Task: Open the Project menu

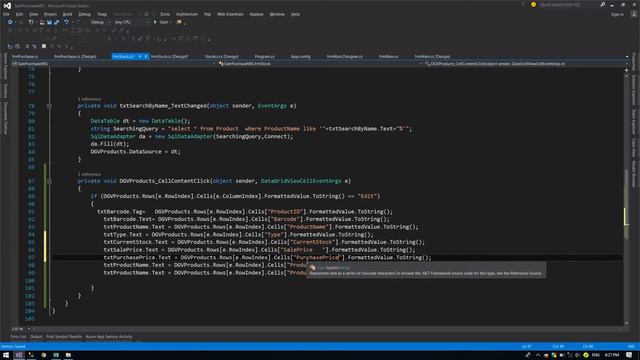Action: click(50, 14)
